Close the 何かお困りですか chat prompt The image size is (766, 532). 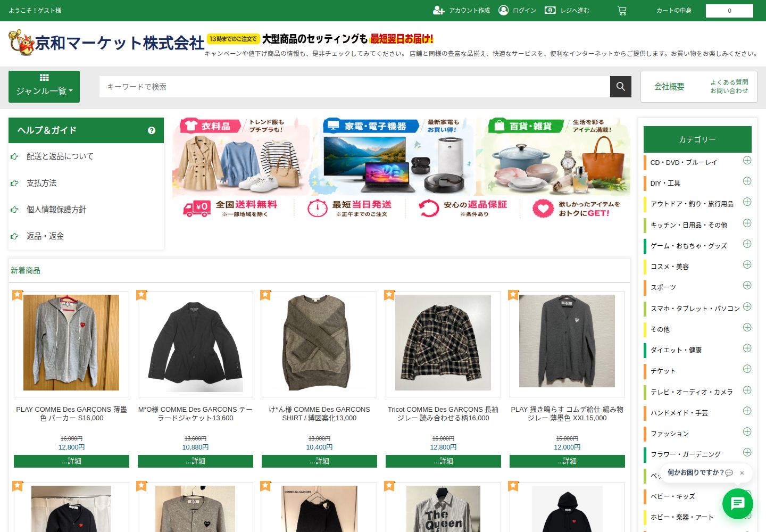pyautogui.click(x=742, y=472)
